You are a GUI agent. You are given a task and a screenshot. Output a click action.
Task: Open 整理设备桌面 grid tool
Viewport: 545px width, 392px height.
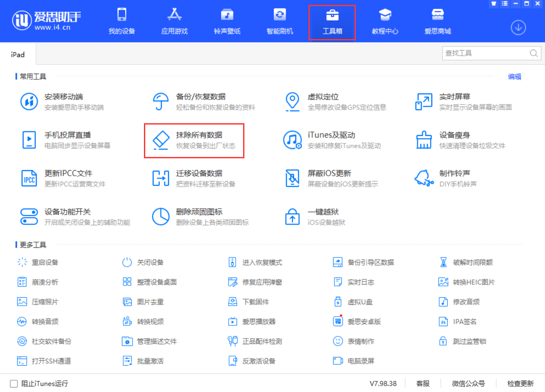(150, 282)
